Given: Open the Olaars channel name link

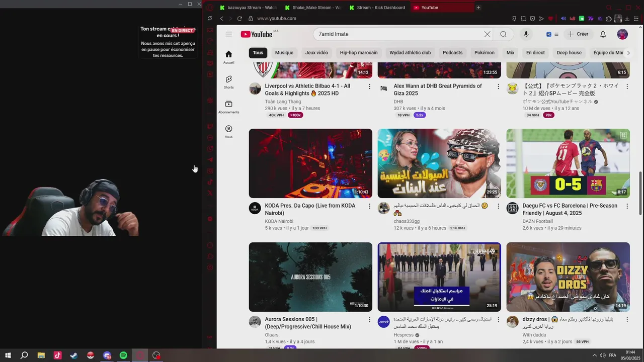Looking at the screenshot, I should [x=272, y=335].
